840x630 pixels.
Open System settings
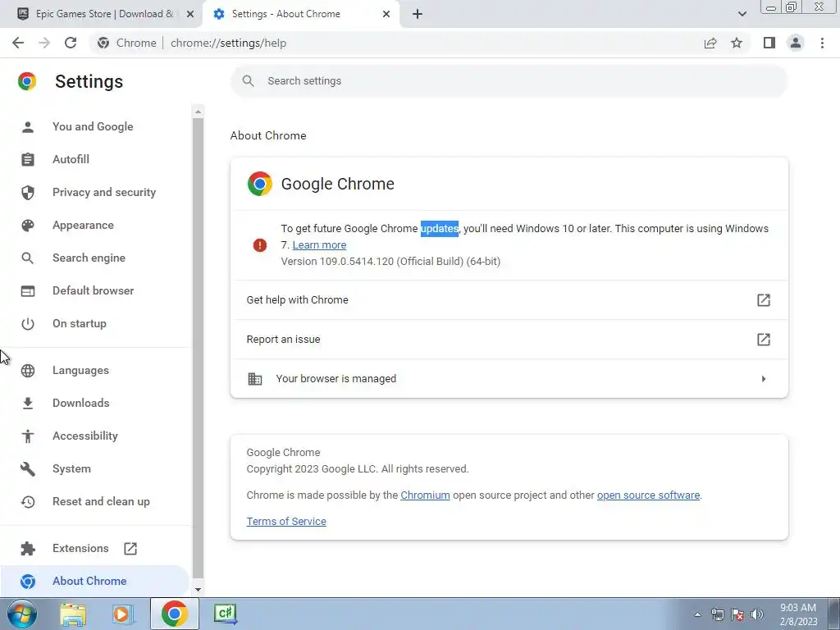(71, 468)
